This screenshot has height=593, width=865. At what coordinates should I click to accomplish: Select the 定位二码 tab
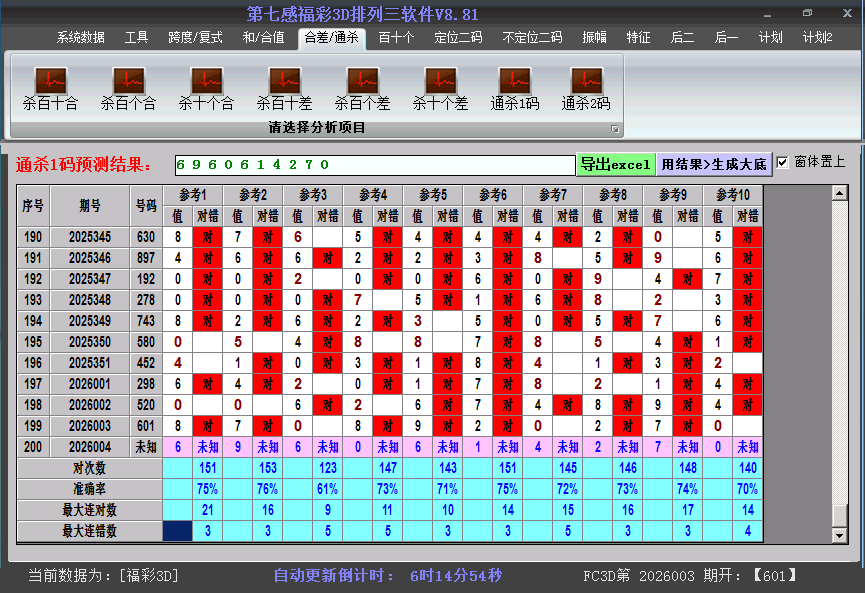click(x=458, y=38)
